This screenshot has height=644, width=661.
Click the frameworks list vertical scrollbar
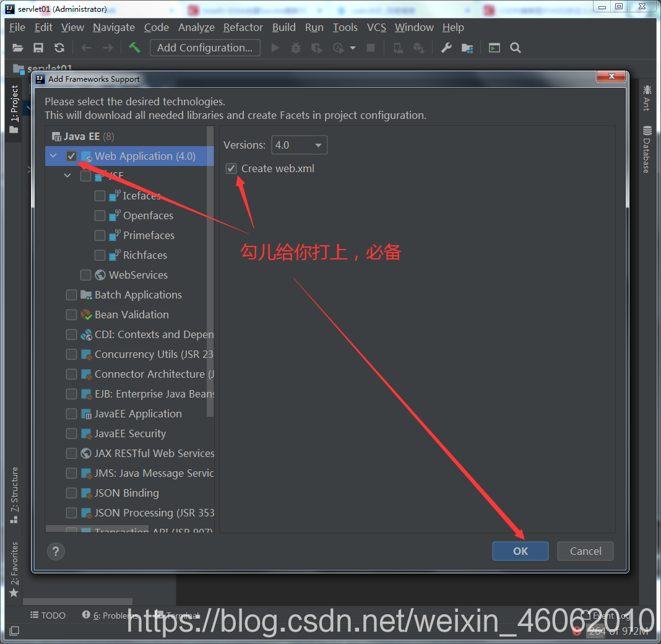point(210,270)
